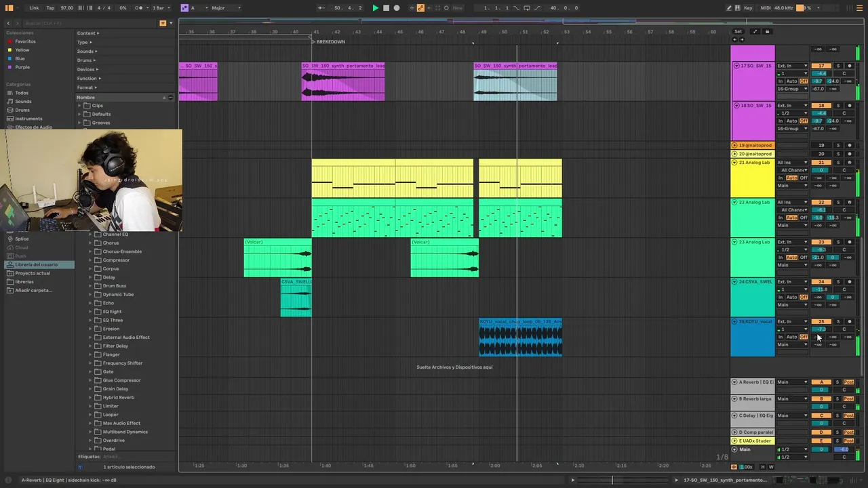The width and height of the screenshot is (868, 488).
Task: Select Hybrid Reverb in browser list
Action: pos(118,397)
